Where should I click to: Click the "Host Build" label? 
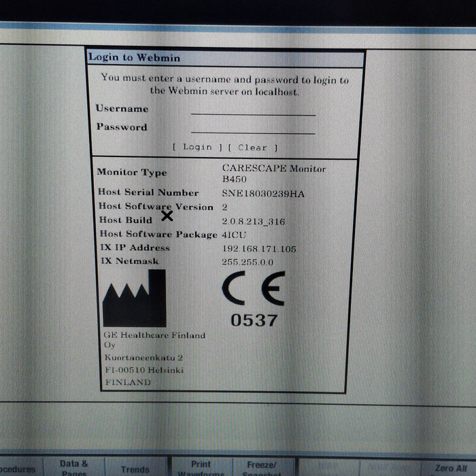(x=126, y=220)
